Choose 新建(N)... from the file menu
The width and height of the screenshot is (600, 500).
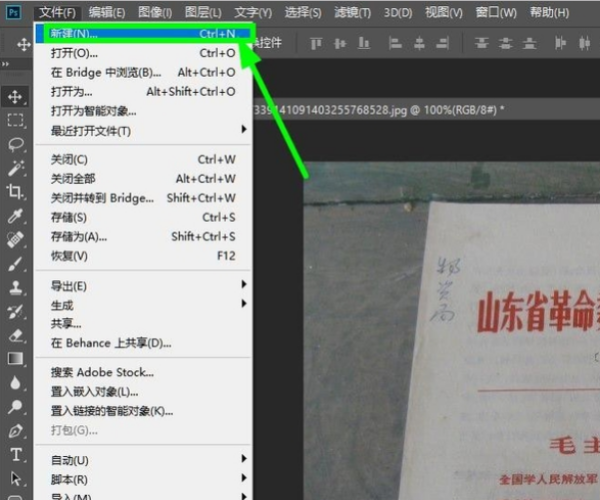143,34
